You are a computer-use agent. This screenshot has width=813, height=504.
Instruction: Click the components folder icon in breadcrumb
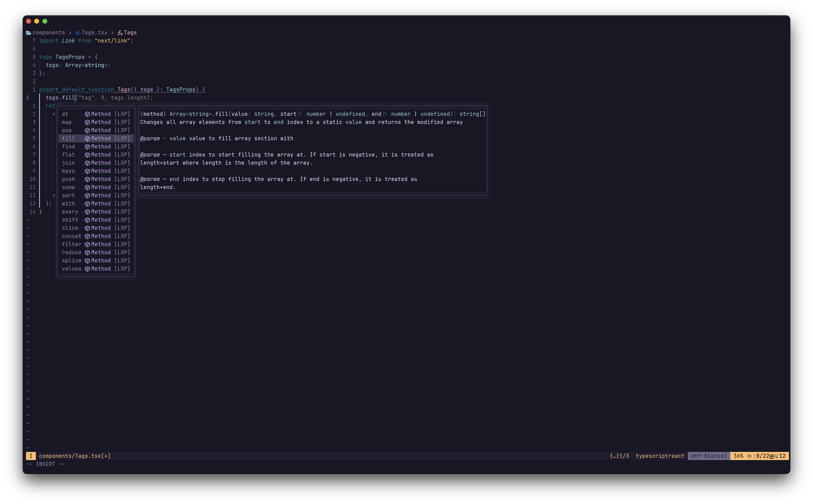pos(29,33)
